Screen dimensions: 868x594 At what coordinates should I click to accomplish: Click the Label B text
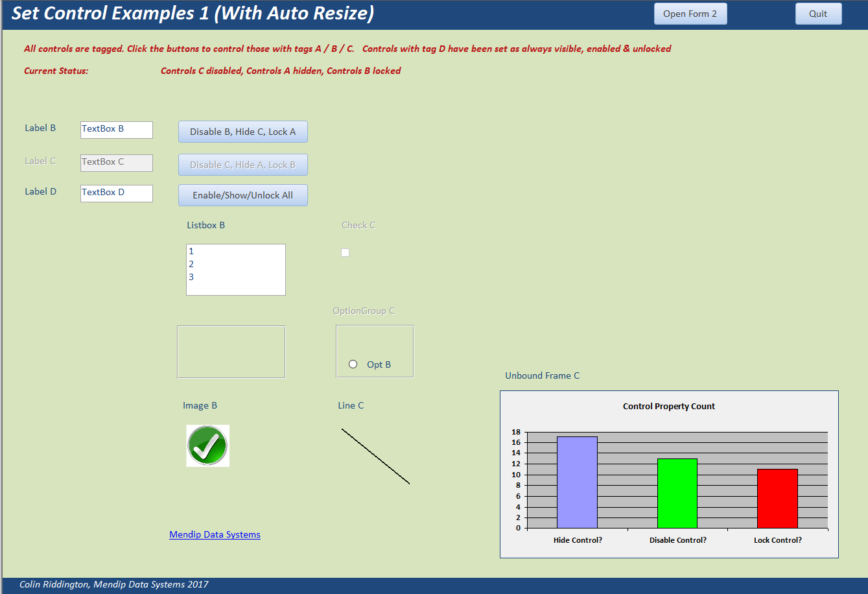coord(40,128)
